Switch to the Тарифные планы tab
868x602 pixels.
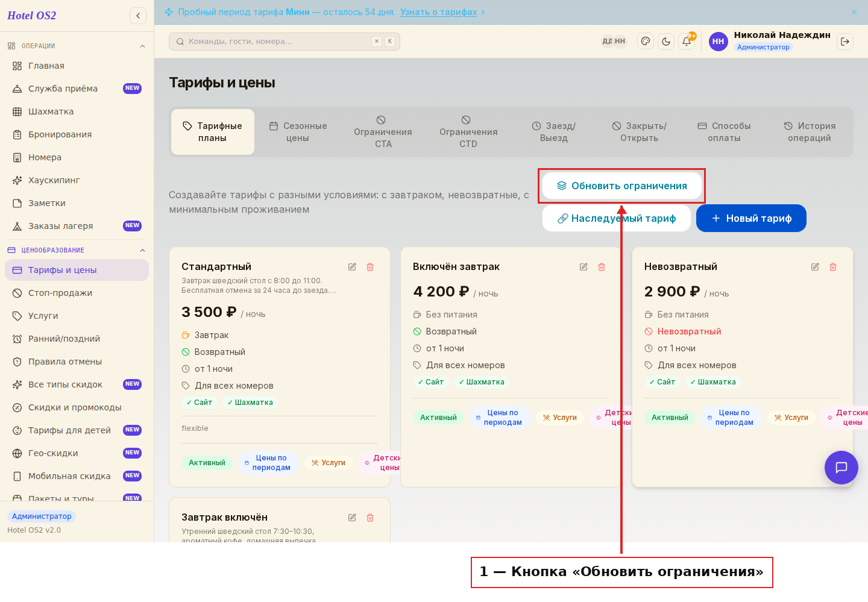pyautogui.click(x=213, y=132)
